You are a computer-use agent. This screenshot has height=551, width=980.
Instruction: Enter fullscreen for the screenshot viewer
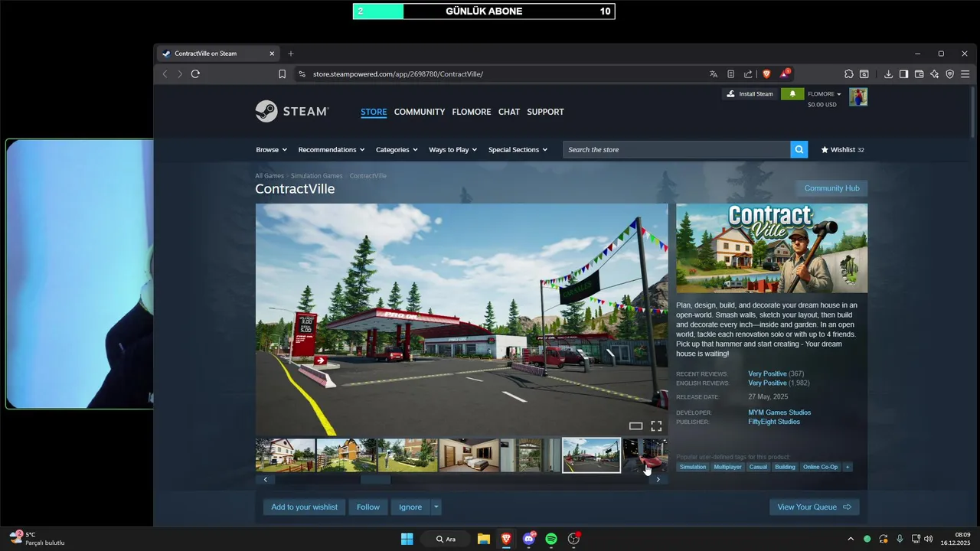coord(656,426)
